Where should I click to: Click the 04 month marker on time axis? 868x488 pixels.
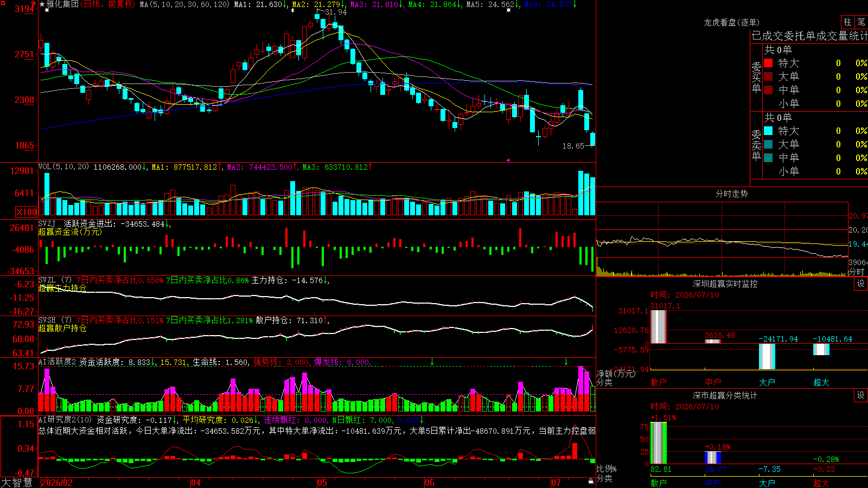coord(196,483)
